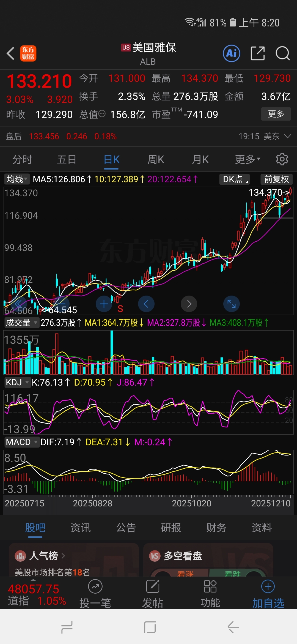Viewport: 297px width, 644px height.
Task: Expand 人气榜 chevron arrow
Action: [x=63, y=556]
